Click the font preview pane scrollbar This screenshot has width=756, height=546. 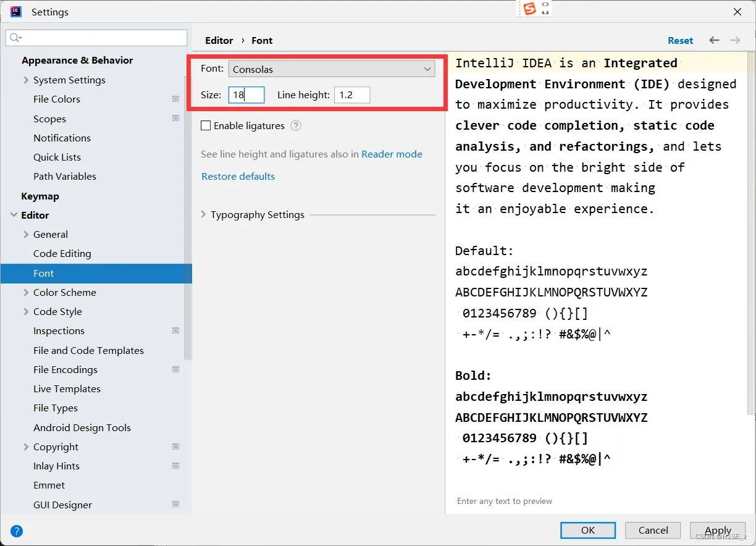(x=751, y=235)
